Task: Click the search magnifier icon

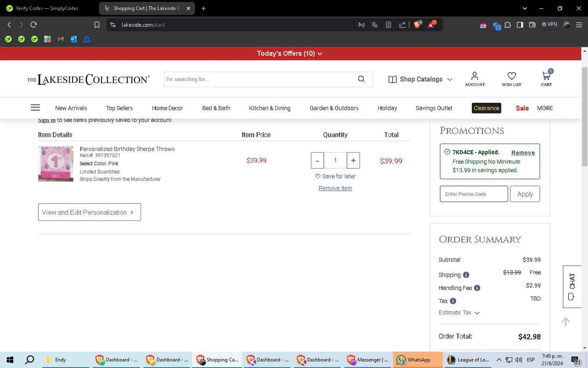Action: coord(361,79)
